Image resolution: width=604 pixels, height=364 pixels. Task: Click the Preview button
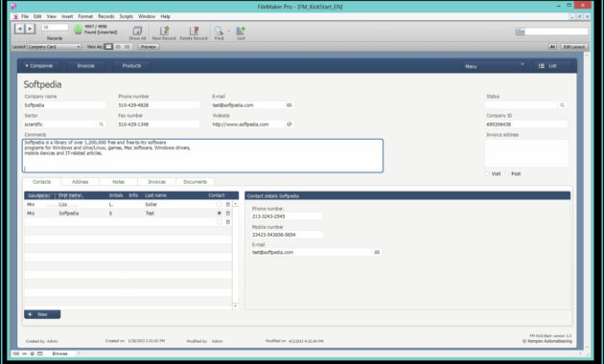pos(149,47)
